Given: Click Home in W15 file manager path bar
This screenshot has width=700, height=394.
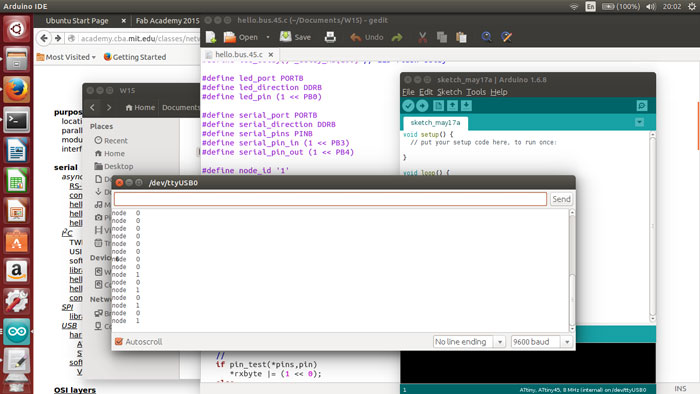Looking at the screenshot, I should tap(140, 108).
